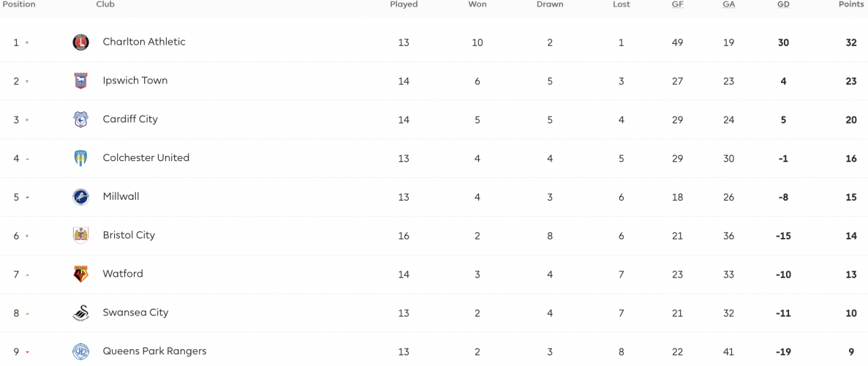Click the Bristol City club crest
Screen dimensions: 868x366
click(81, 235)
